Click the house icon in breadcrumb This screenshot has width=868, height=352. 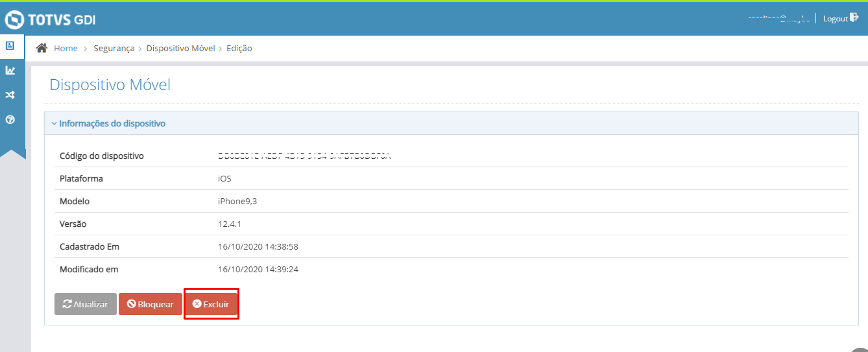click(x=42, y=48)
